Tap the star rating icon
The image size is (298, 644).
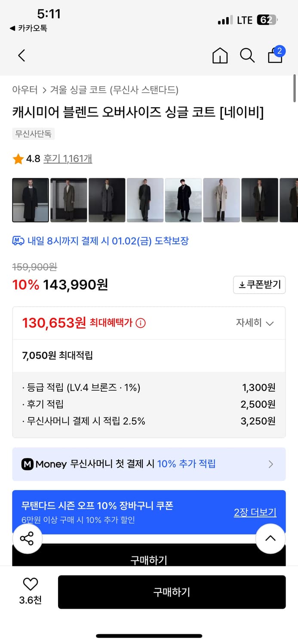coord(18,158)
